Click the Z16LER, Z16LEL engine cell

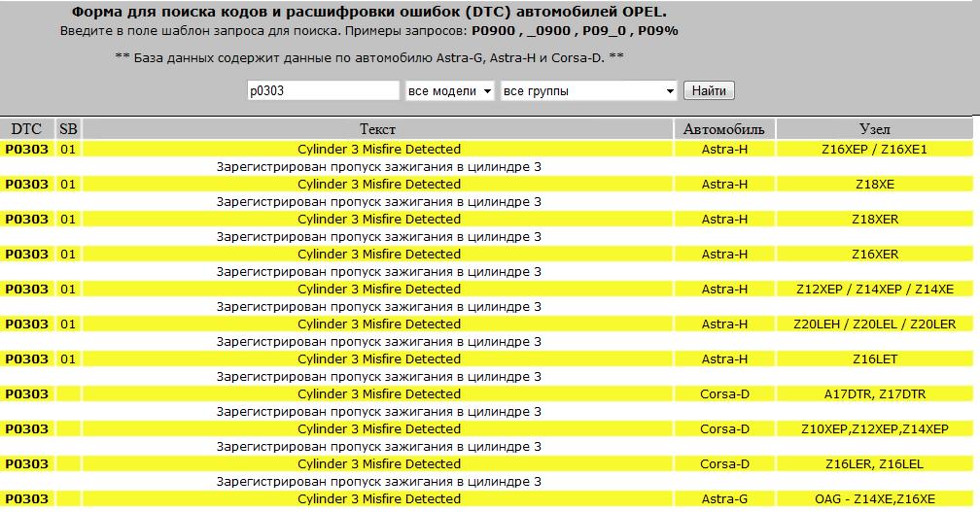point(874,464)
